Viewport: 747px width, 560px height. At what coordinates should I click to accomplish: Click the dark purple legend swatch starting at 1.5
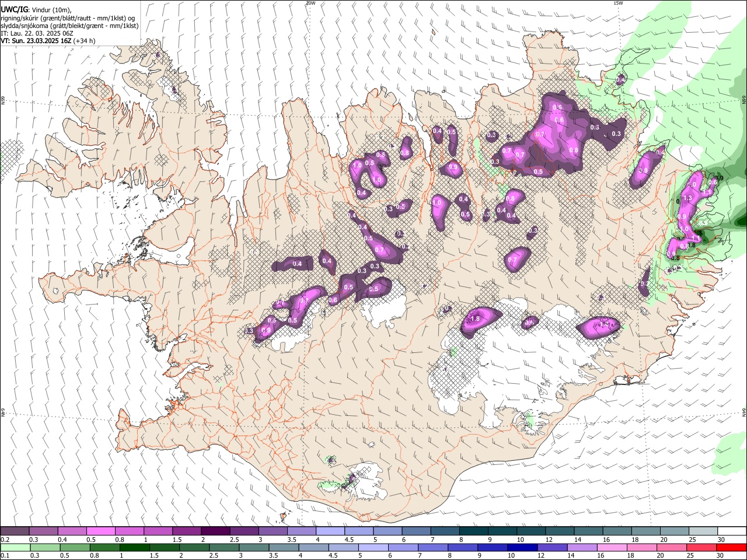pyautogui.click(x=186, y=531)
